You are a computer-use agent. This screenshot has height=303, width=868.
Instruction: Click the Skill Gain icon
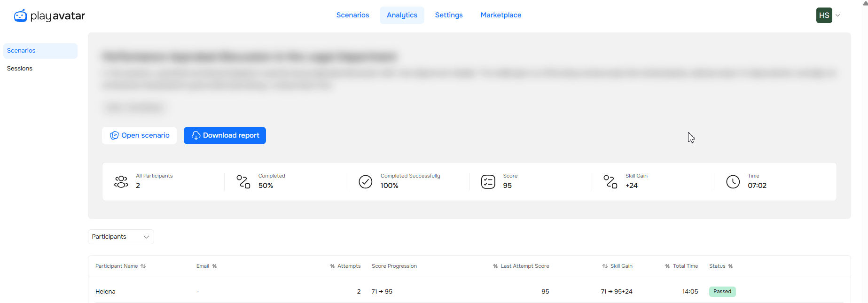click(x=610, y=182)
